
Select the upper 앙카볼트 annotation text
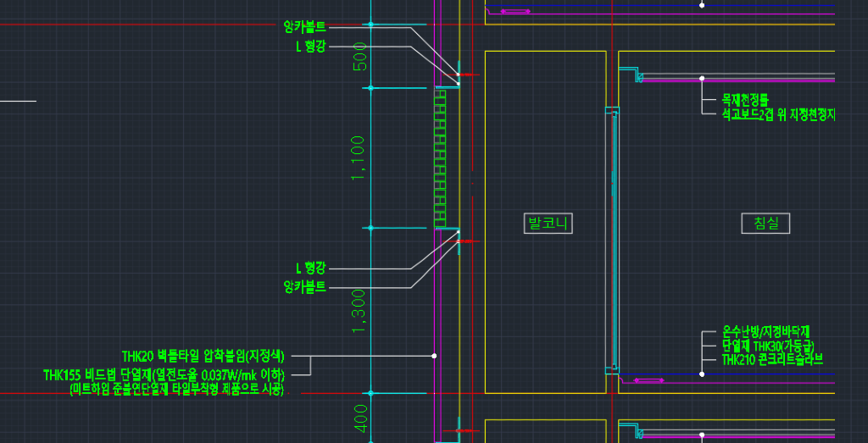click(x=304, y=27)
